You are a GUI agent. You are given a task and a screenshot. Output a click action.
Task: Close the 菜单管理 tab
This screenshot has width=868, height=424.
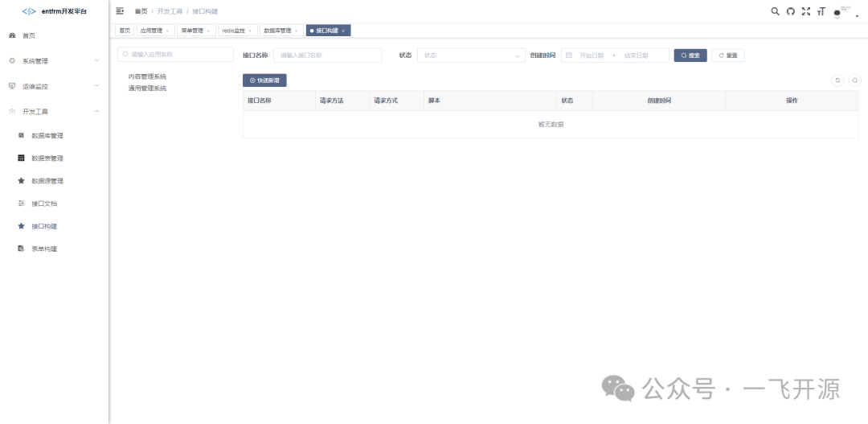[208, 31]
